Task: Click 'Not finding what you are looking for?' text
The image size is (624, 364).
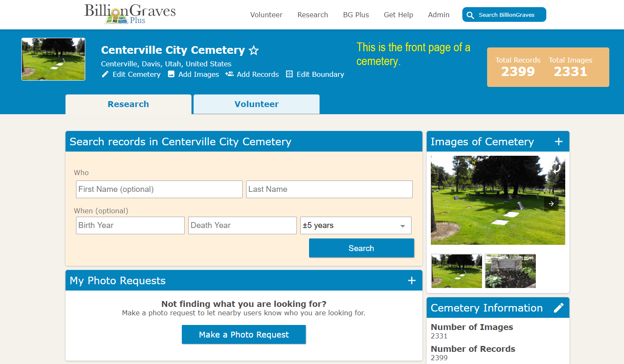Action: coord(244,304)
